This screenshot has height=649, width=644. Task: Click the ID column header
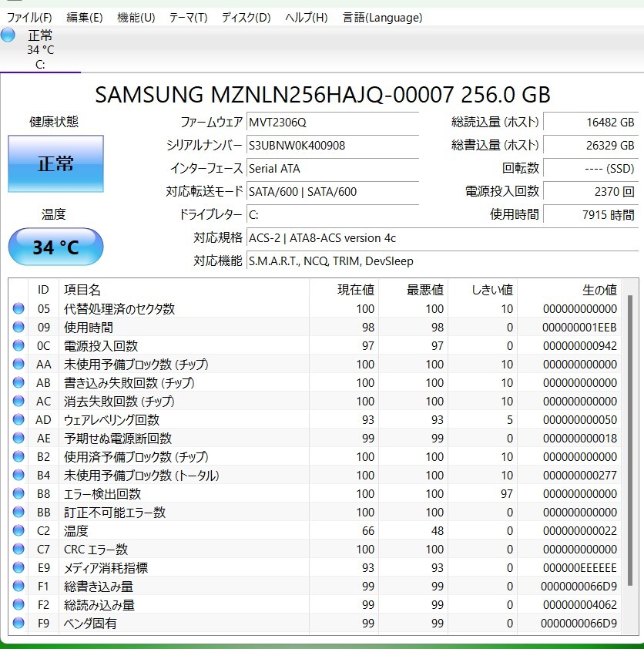(x=43, y=290)
